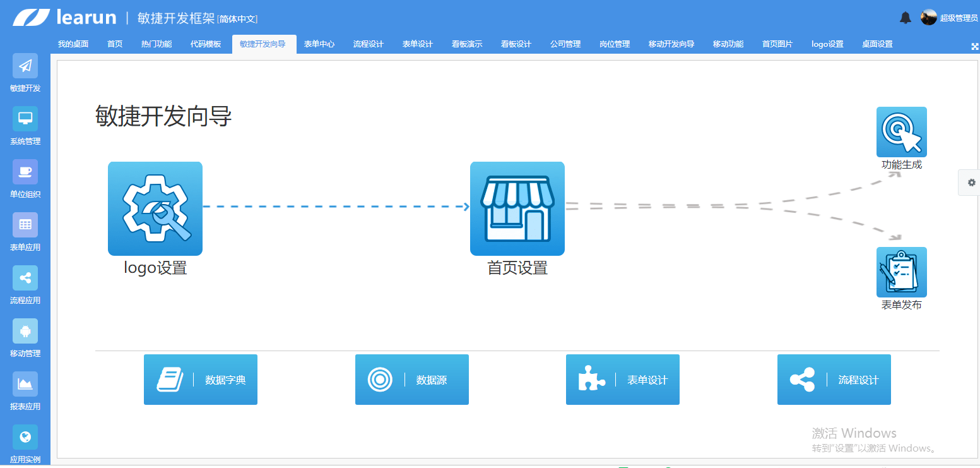980x468 pixels.
Task: Click the 数据字典 button
Action: pyautogui.click(x=201, y=380)
